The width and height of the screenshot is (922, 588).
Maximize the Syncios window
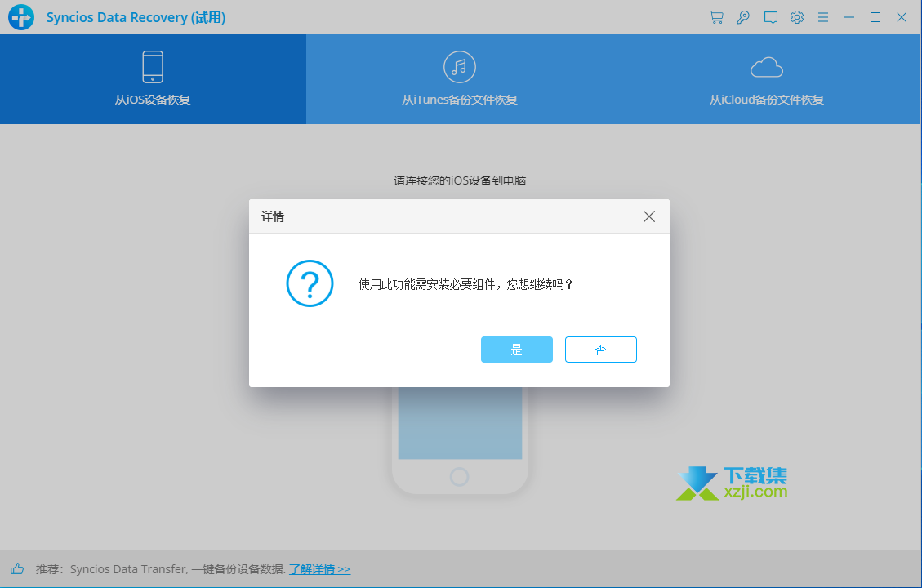click(x=875, y=17)
